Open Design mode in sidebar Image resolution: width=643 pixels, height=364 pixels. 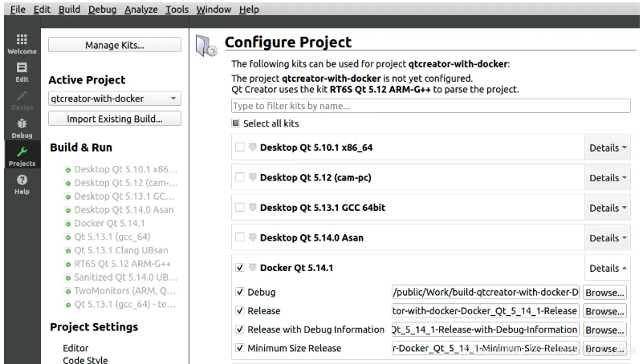pyautogui.click(x=22, y=100)
